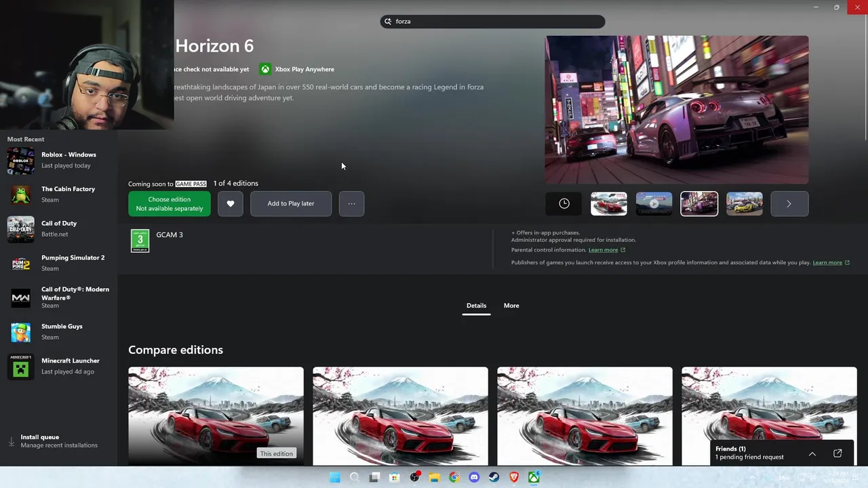Open OBS Studio from the taskbar
The height and width of the screenshot is (488, 868).
(x=414, y=478)
